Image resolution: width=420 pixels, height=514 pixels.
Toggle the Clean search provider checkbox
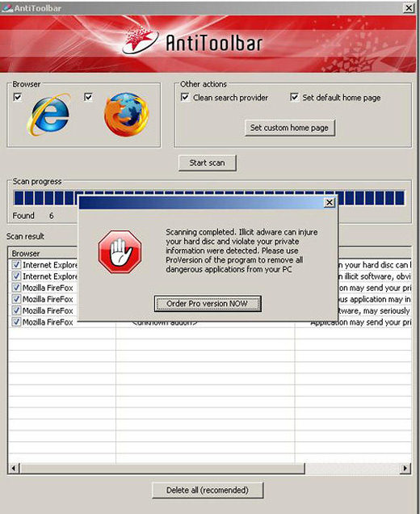185,97
